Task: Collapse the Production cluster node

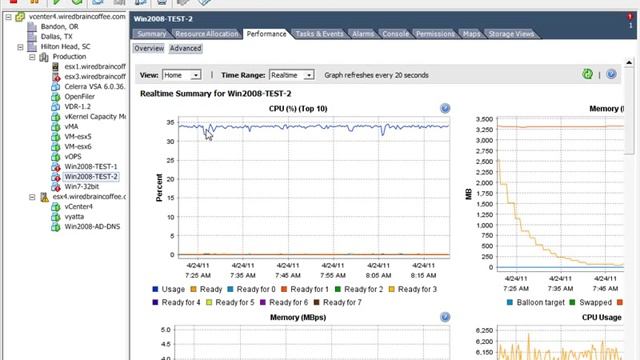Action: click(x=32, y=57)
